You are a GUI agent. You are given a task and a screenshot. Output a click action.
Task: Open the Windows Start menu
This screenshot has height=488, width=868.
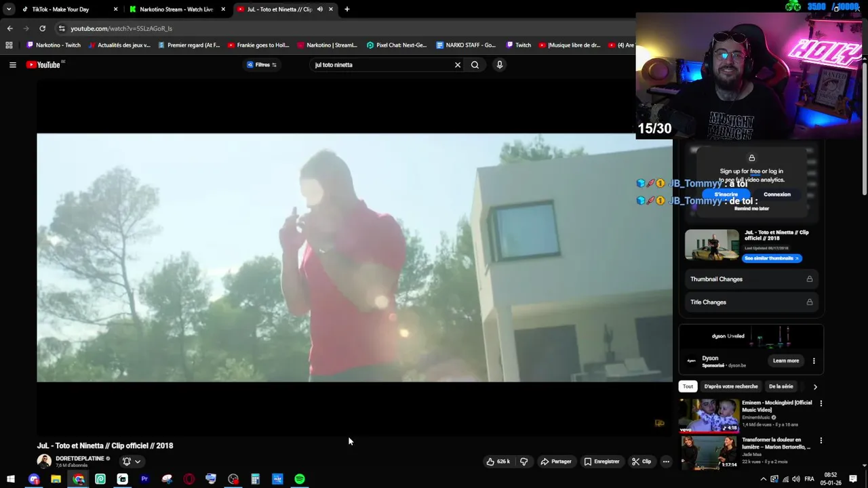coord(11,479)
